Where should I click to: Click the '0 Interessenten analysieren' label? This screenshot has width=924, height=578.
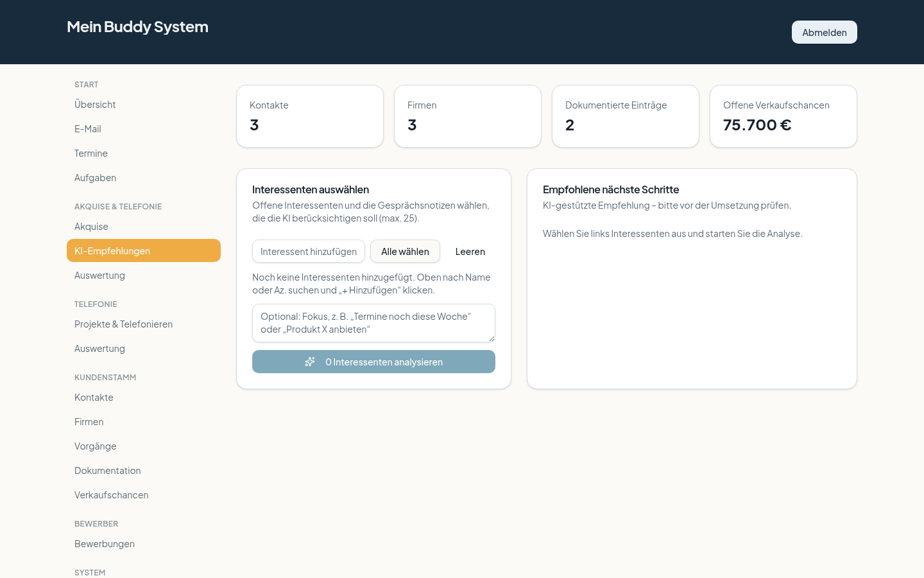pos(384,362)
